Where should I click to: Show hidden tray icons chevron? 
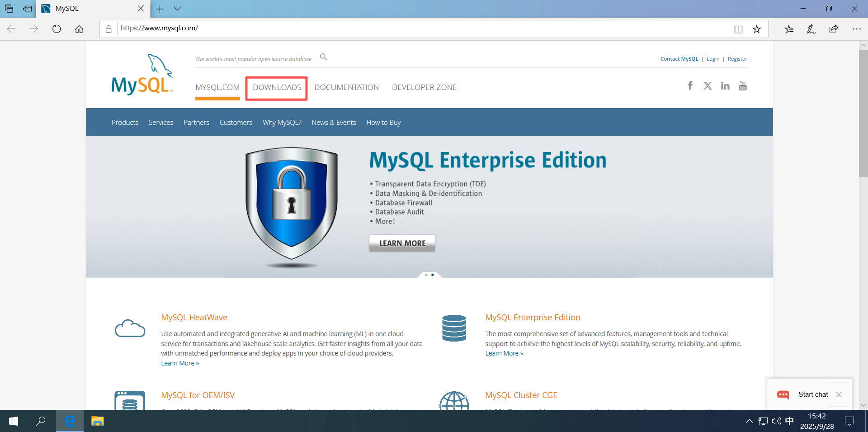click(x=749, y=421)
